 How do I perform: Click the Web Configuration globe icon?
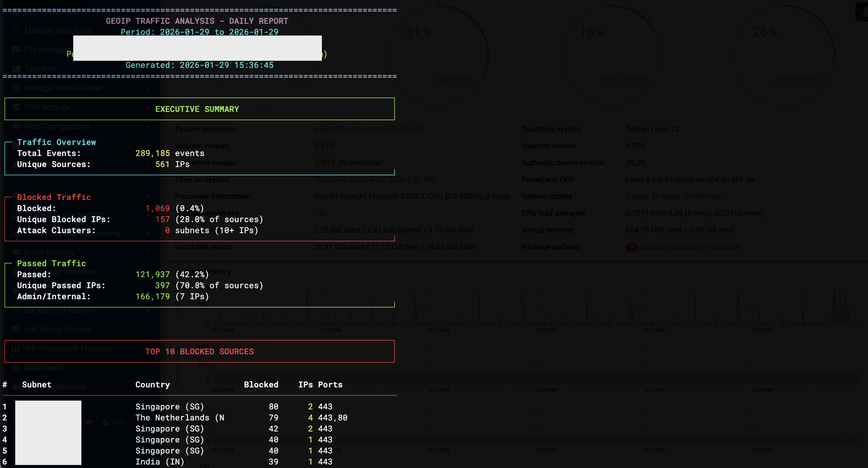click(x=16, y=126)
